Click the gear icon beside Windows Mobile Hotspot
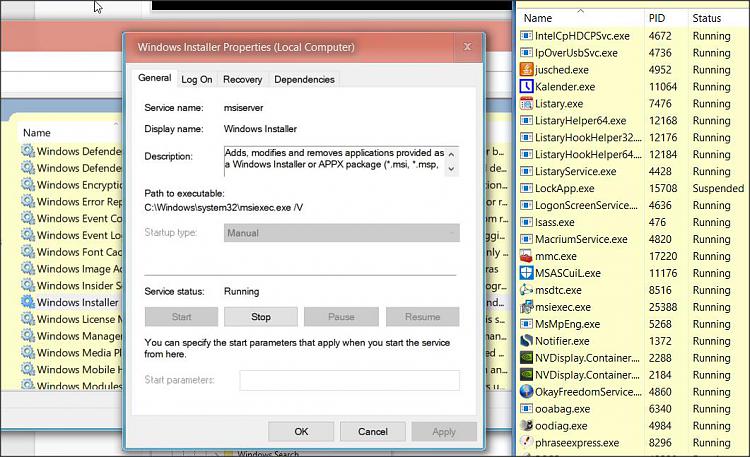The height and width of the screenshot is (457, 750). (x=28, y=369)
